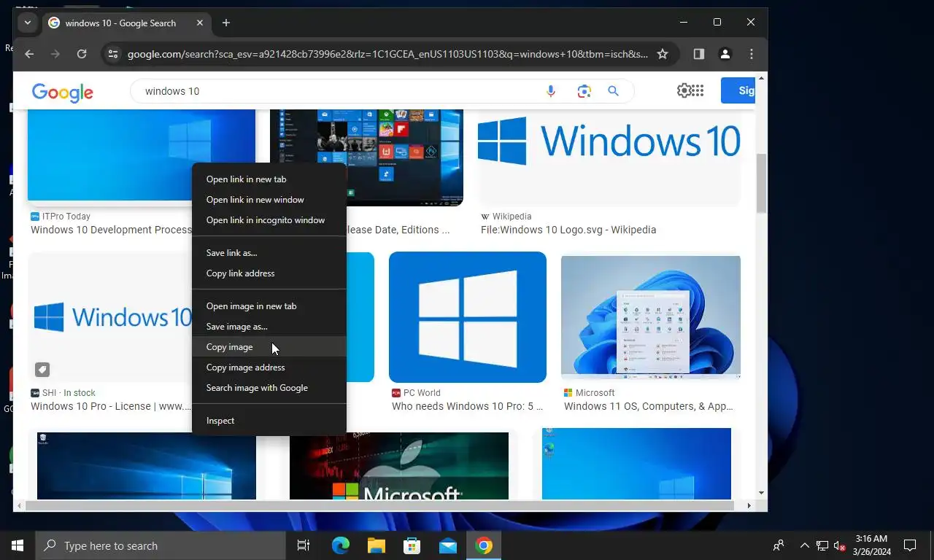934x560 pixels.
Task: Open the Wikipedia Windows 10 logo thumbnail
Action: 609,157
